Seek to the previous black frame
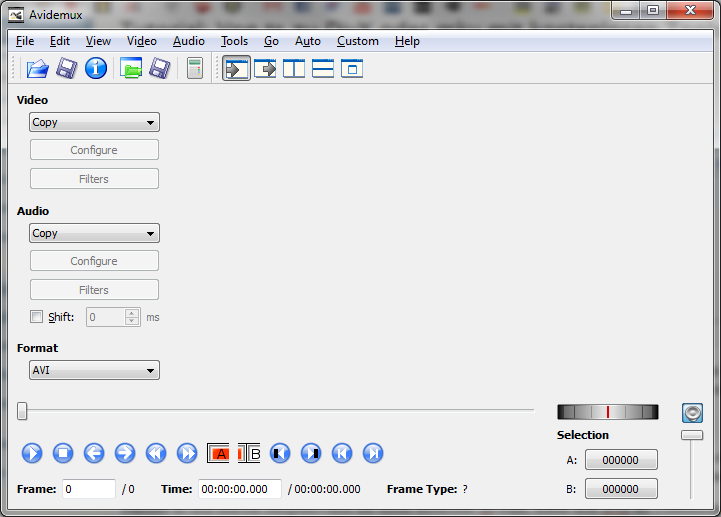This screenshot has height=517, width=721. (280, 454)
